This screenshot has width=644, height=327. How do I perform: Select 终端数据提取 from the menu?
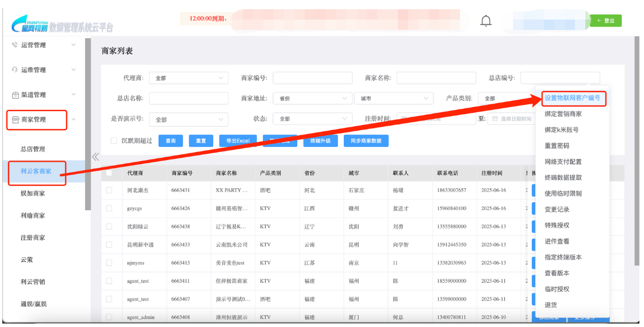point(563,178)
